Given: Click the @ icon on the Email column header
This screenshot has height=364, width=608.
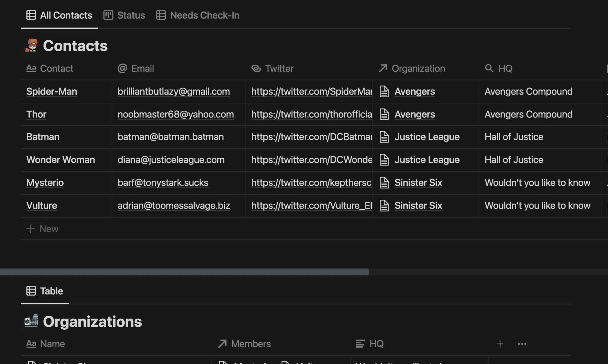Looking at the screenshot, I should click(x=122, y=68).
